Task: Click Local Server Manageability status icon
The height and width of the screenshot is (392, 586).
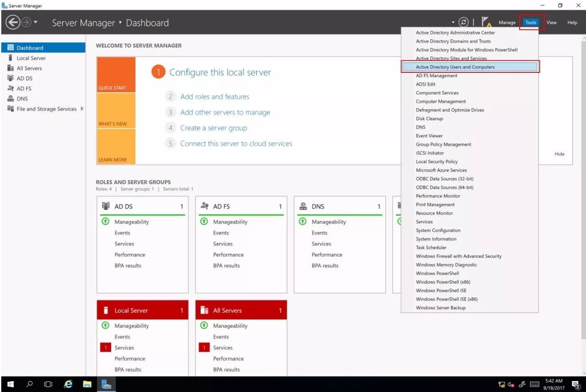Action: coord(105,325)
